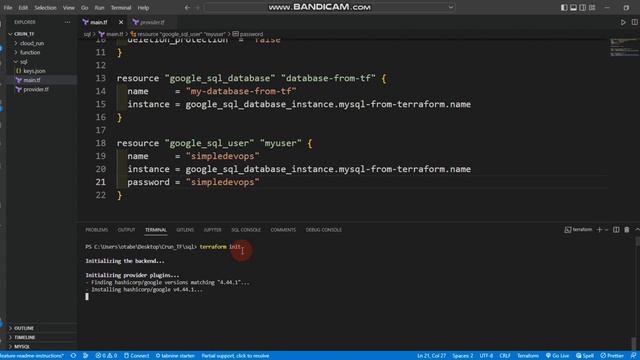
Task: Toggle the bottom panel layout icon
Action: [573, 7]
